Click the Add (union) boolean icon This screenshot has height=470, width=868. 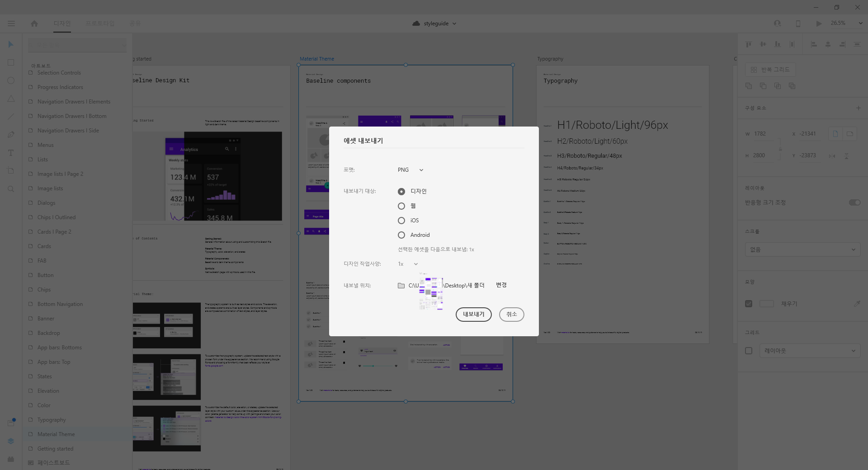(749, 86)
